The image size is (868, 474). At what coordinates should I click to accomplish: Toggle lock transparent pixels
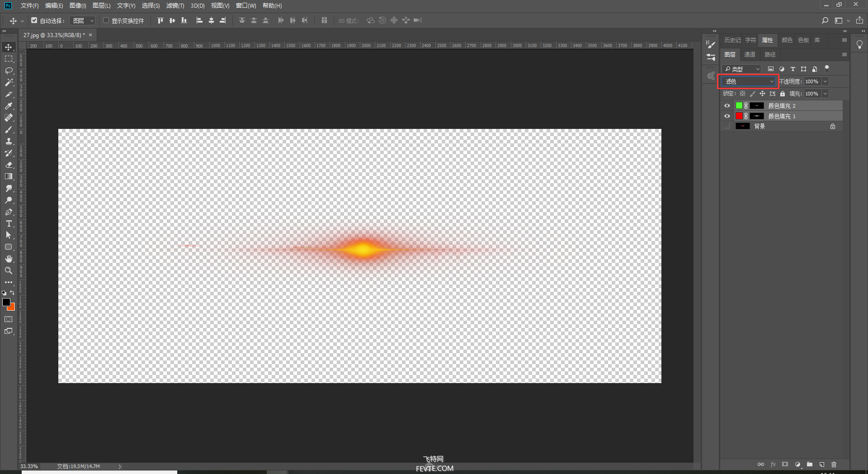click(x=742, y=94)
